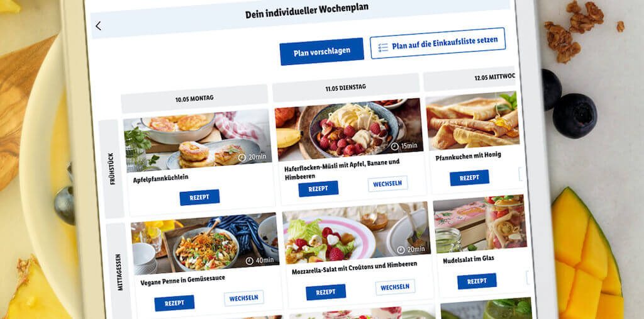644x319 pixels.
Task: Select the 12.05 Mittwoch column header
Action: [469, 78]
